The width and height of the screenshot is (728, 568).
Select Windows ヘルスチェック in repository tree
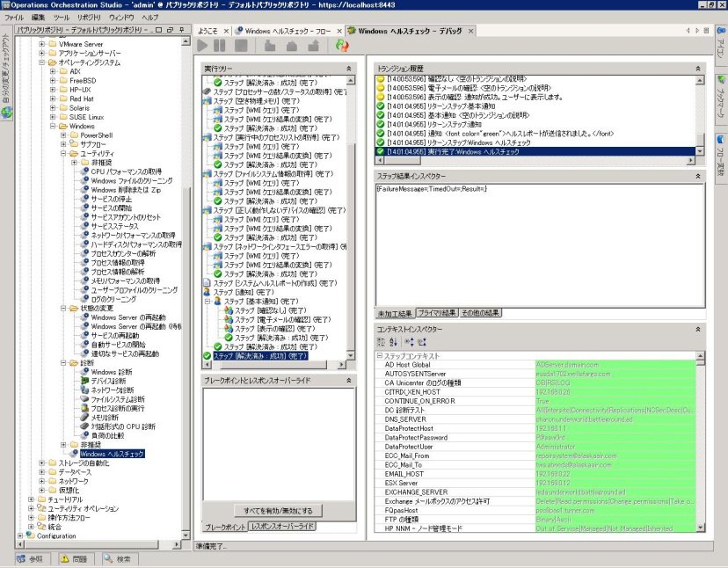click(112, 454)
